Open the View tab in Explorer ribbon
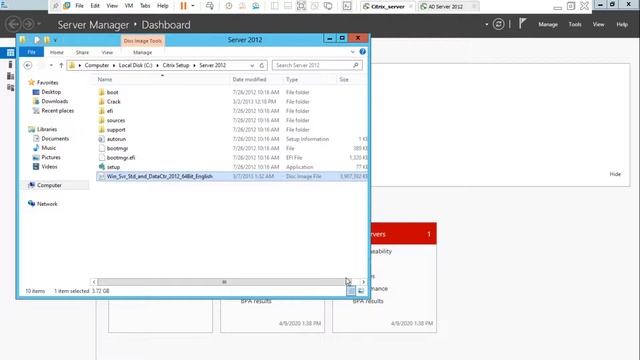 point(107,52)
